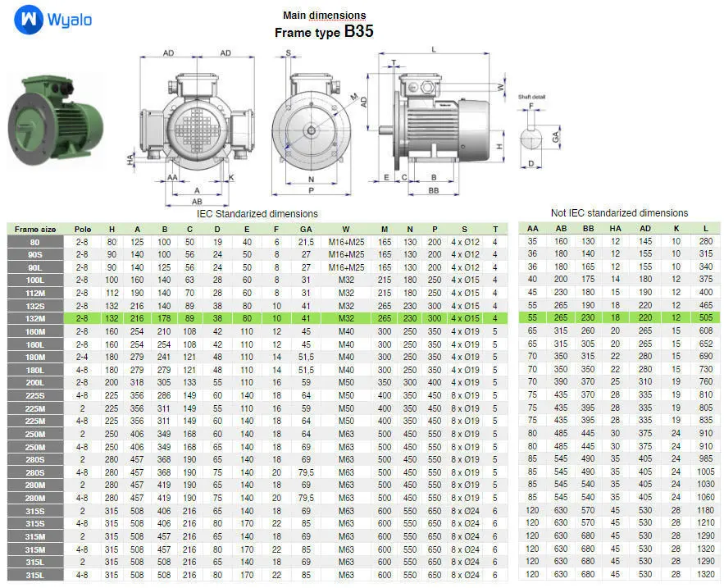Viewport: 724px width, 588px height.
Task: Select the 132M frame size row label
Action: (x=35, y=319)
